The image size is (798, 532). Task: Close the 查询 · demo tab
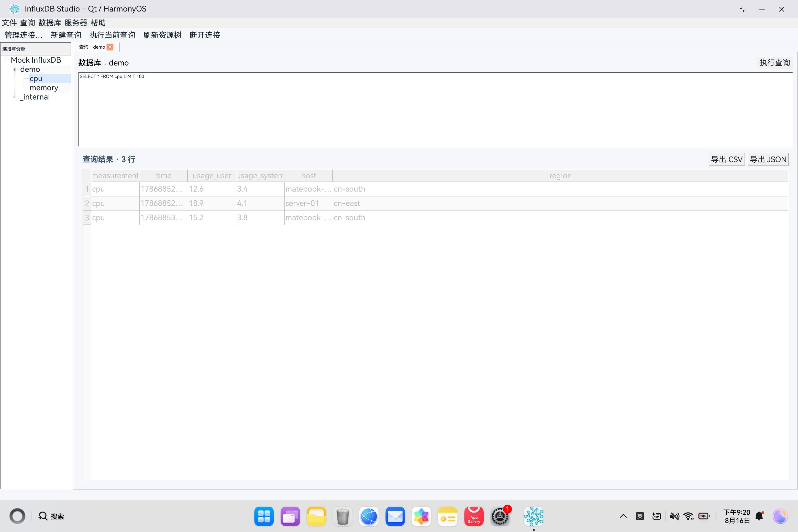pyautogui.click(x=110, y=47)
